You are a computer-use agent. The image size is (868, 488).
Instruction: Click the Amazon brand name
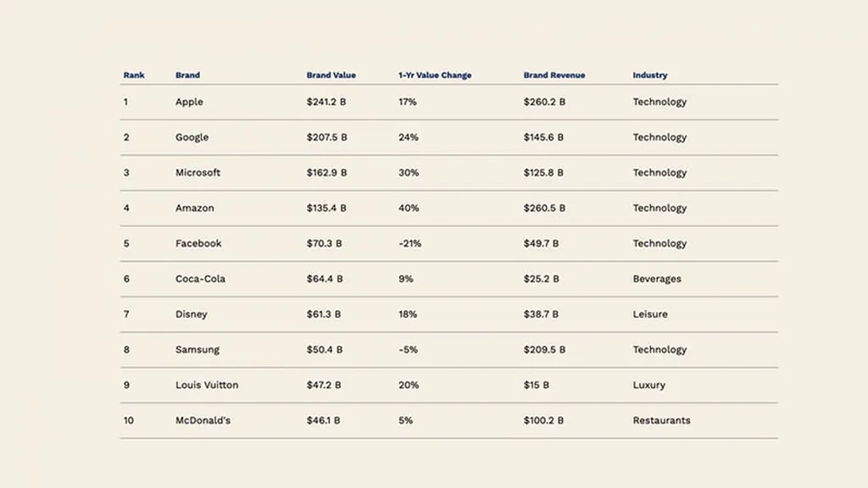click(194, 208)
